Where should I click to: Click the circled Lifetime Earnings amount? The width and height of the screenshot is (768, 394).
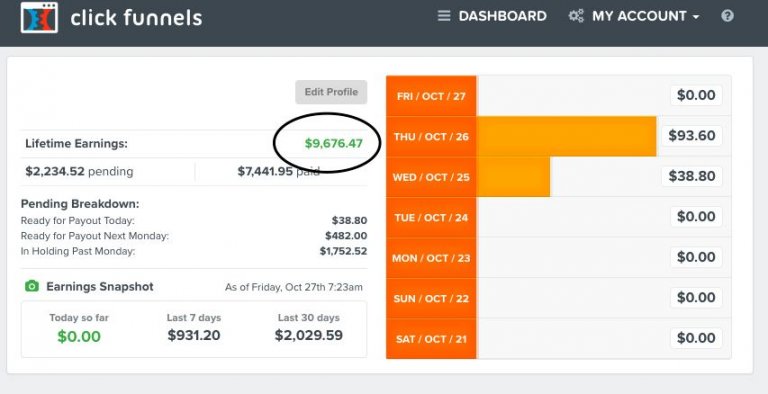pos(334,144)
